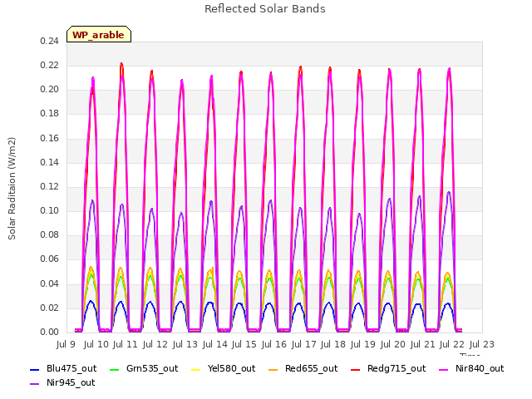Click the 0.10 y-axis tick label
Image resolution: width=532 pixels, height=399 pixels.
(50, 210)
